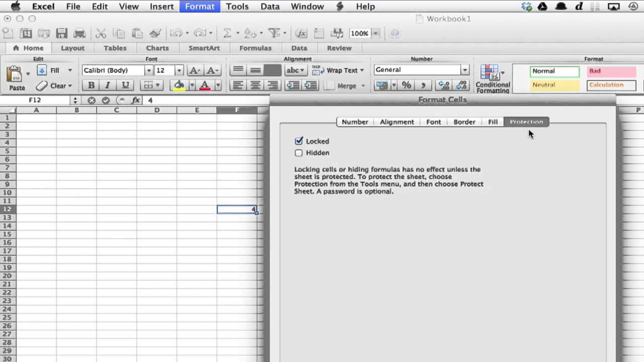Apply the Bad cell style
Image resolution: width=644 pixels, height=362 pixels.
click(x=611, y=71)
